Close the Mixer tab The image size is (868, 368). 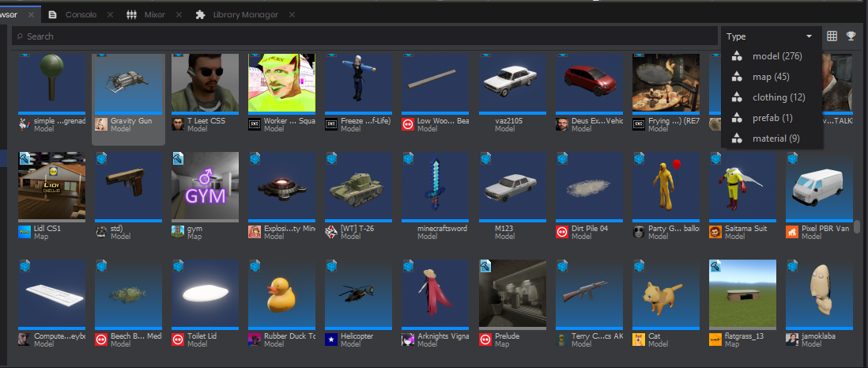[179, 15]
